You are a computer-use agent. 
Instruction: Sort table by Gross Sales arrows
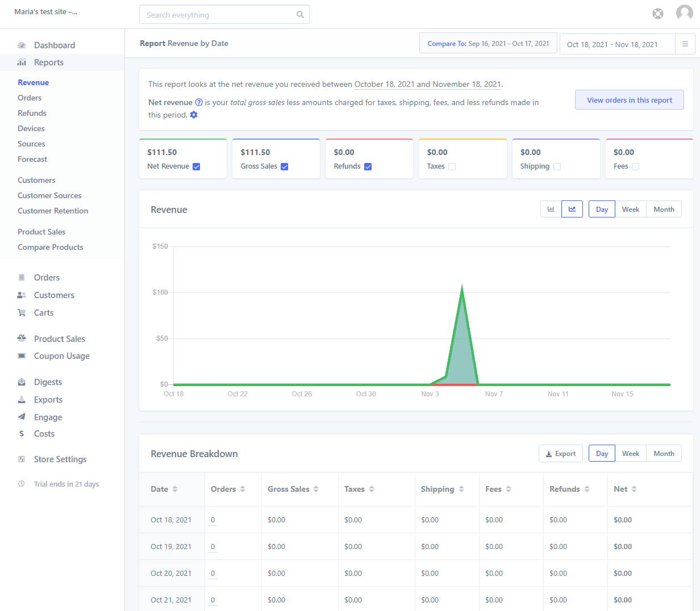[x=316, y=489]
